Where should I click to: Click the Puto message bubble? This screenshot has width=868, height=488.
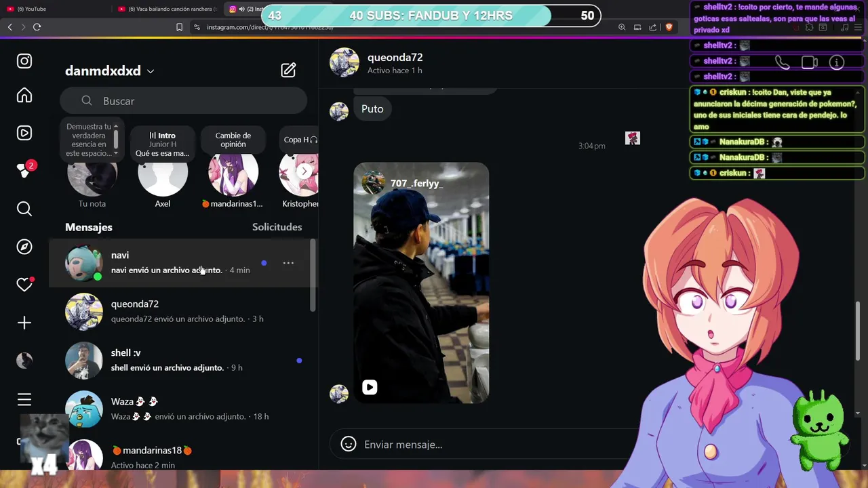click(372, 108)
